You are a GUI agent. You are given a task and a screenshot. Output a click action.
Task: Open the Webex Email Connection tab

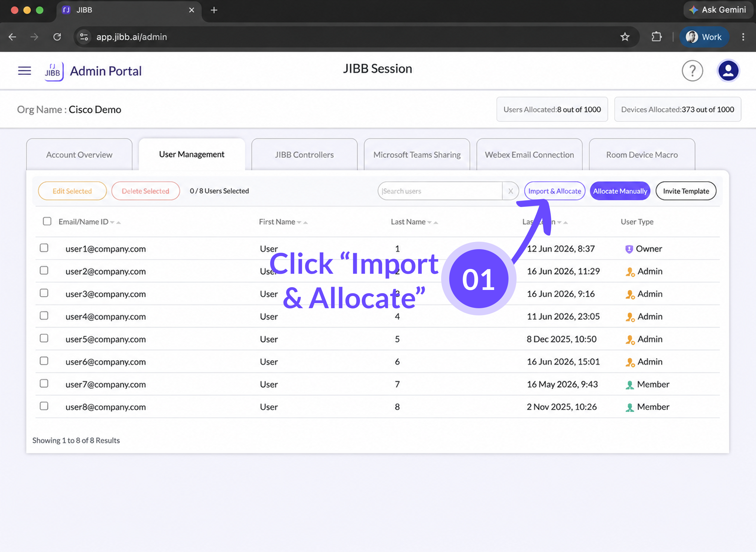529,155
